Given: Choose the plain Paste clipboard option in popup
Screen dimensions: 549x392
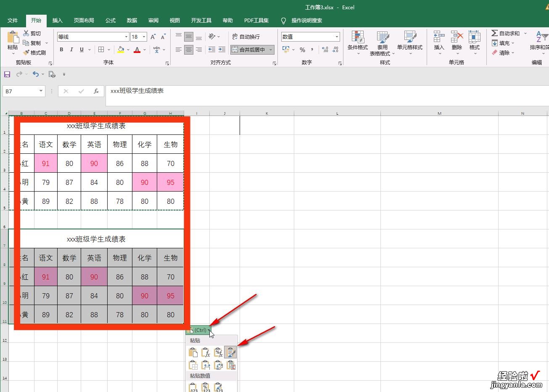Looking at the screenshot, I should (193, 352).
